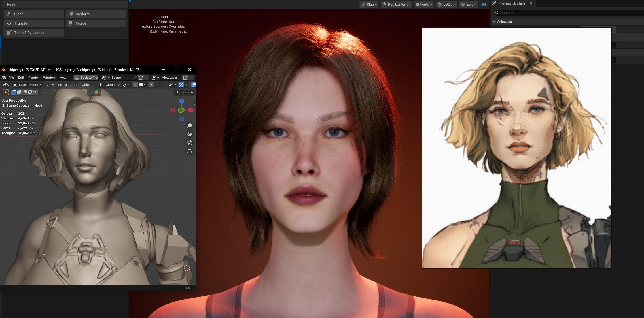The width and height of the screenshot is (644, 318).
Task: Open the Add menu in viewport header
Action: 74,85
